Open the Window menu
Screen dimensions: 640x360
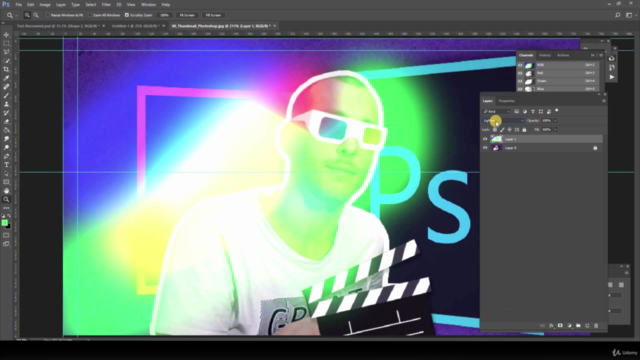tap(148, 4)
